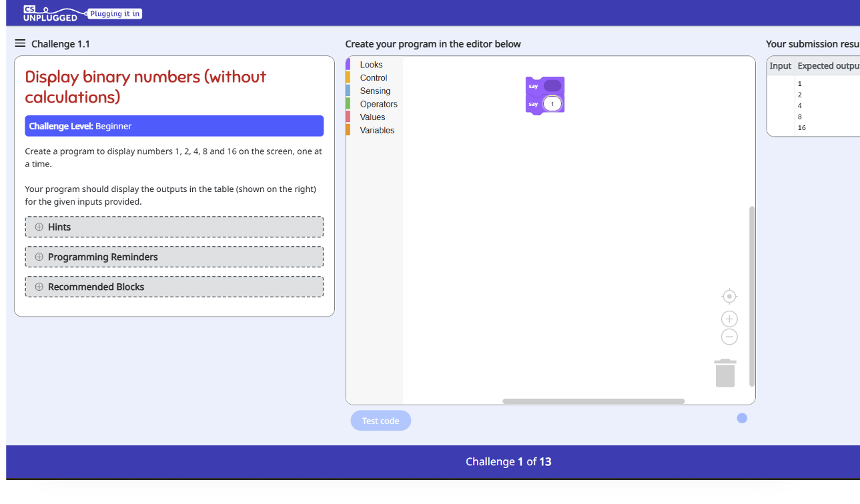Open the Control block category
Screen dimensions: 860x504
point(373,78)
